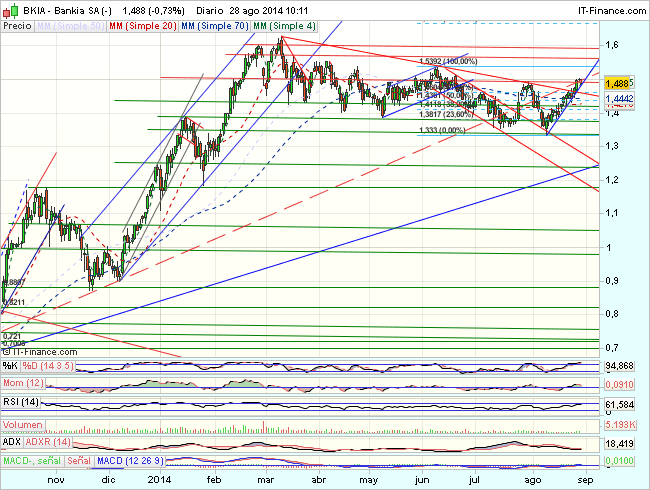Image resolution: width=650 pixels, height=490 pixels.
Task: Toggle the MM (Simple 70) moving average label
Action: (x=214, y=26)
